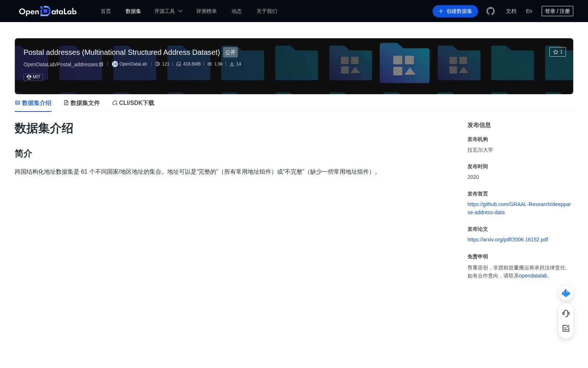588x368 pixels.
Task: Click the 2020 release year text
Action: pos(473,177)
